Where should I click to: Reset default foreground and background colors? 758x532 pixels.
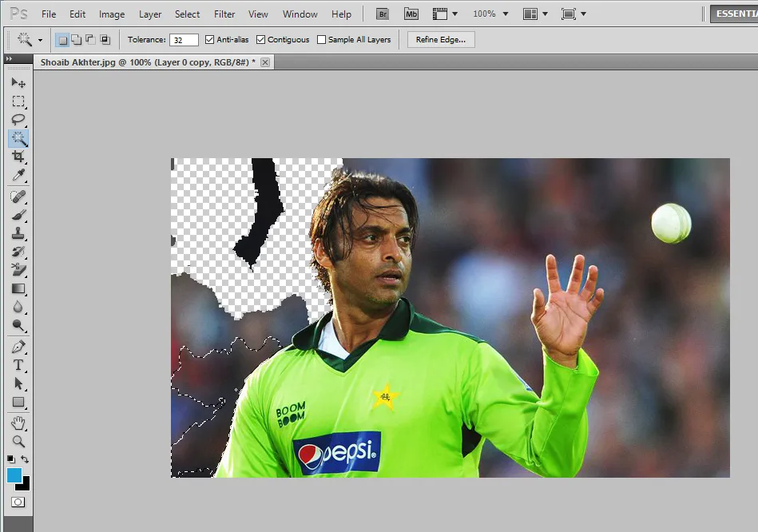coord(11,459)
